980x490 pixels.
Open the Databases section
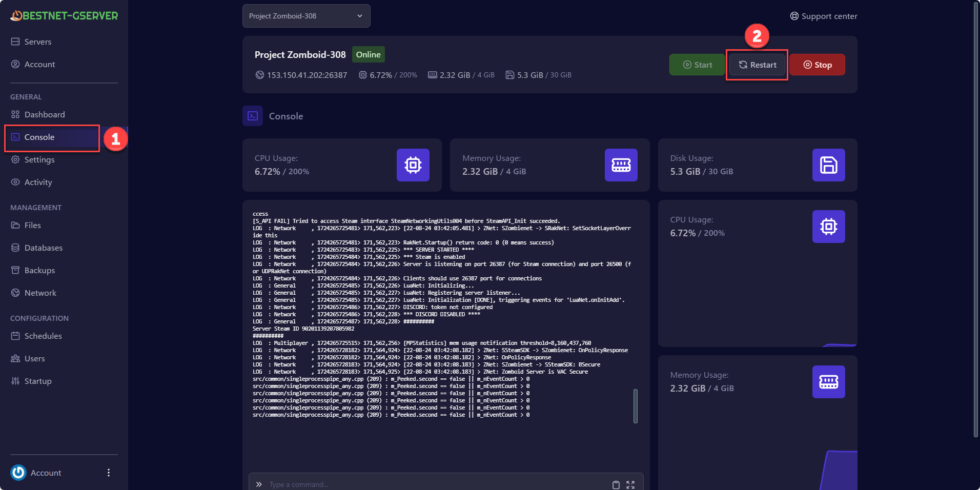(44, 248)
